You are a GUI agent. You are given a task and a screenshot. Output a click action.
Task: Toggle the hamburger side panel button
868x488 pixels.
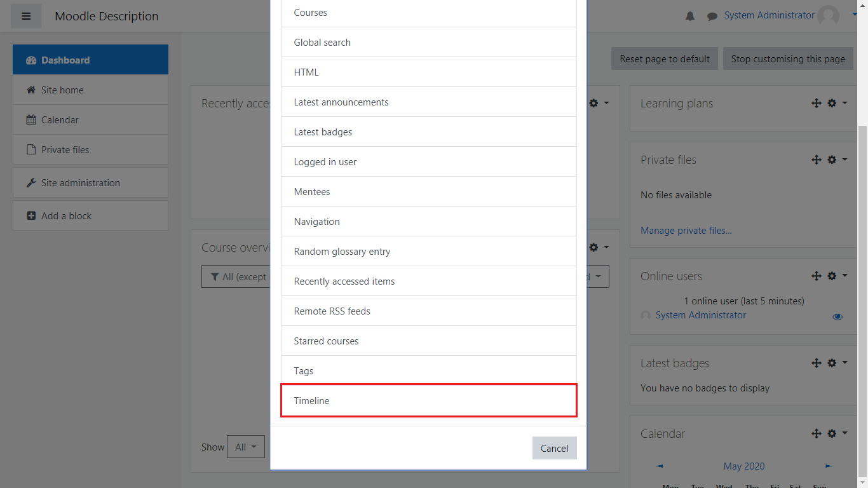tap(26, 16)
